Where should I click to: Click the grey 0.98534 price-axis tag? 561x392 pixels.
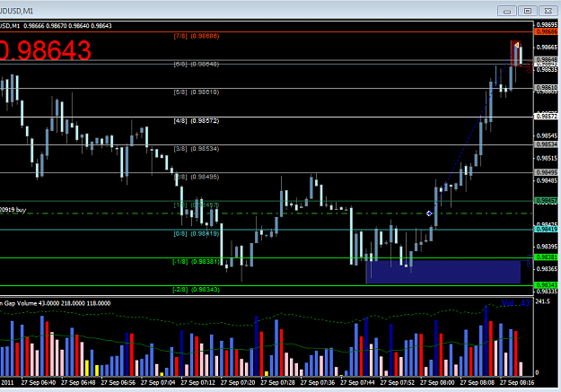pyautogui.click(x=547, y=144)
